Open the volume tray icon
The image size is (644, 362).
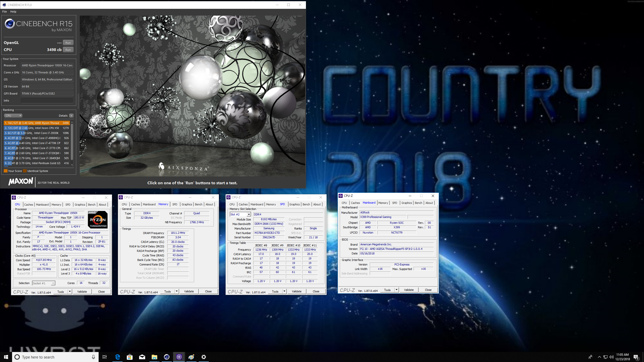coord(612,357)
